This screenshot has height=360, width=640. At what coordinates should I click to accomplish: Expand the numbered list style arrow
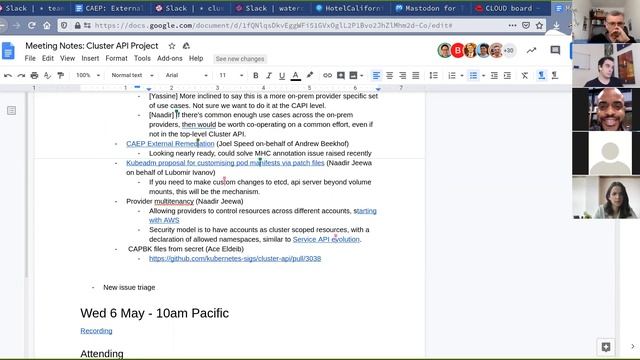(x=462, y=76)
